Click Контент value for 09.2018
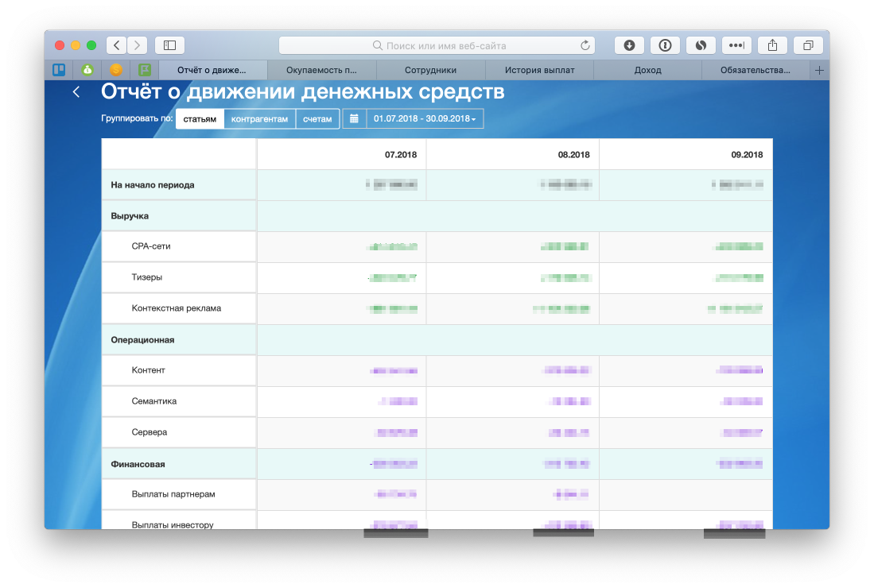874x588 pixels. (x=740, y=370)
